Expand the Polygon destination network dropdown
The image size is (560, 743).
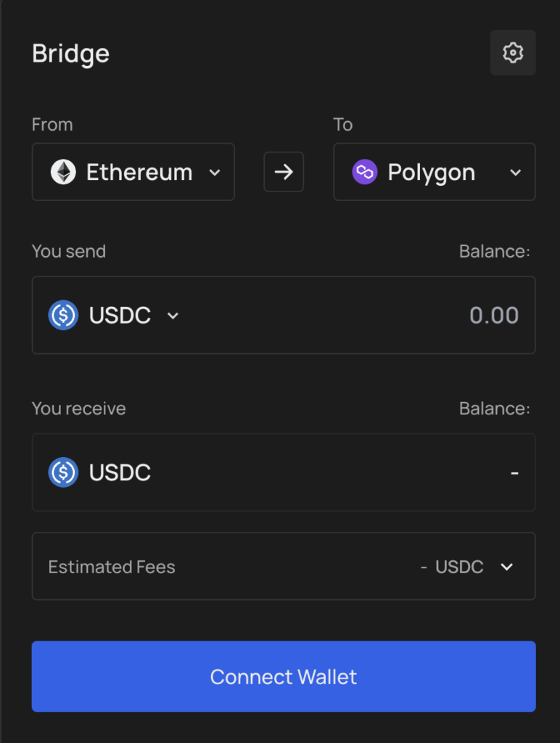click(435, 171)
